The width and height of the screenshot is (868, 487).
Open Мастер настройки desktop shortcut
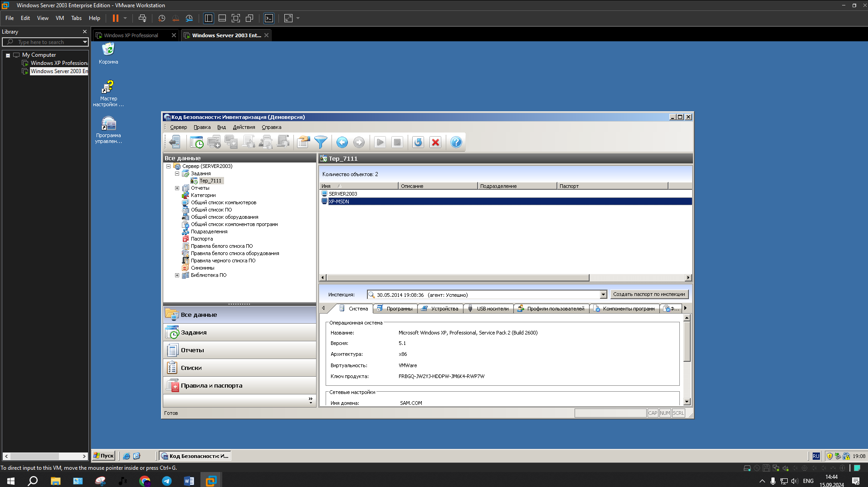[108, 93]
